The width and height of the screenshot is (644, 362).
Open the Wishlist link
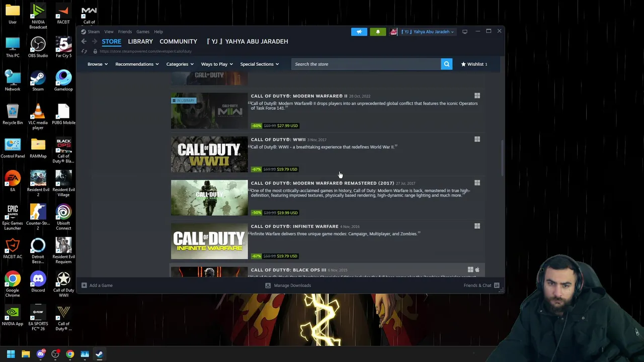tap(474, 64)
